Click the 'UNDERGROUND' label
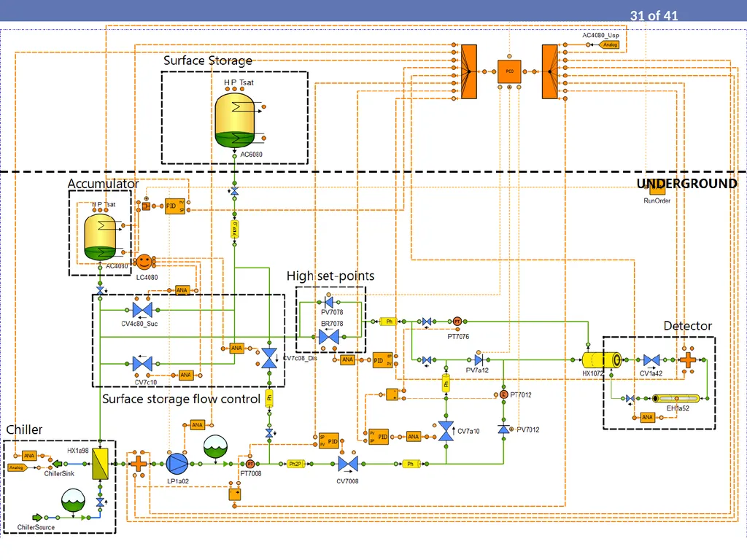747x560 pixels. [686, 184]
